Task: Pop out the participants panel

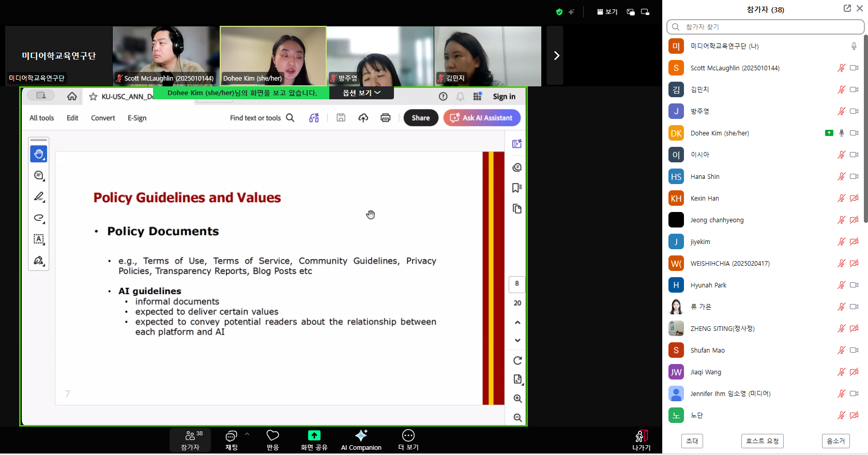Action: pos(847,8)
